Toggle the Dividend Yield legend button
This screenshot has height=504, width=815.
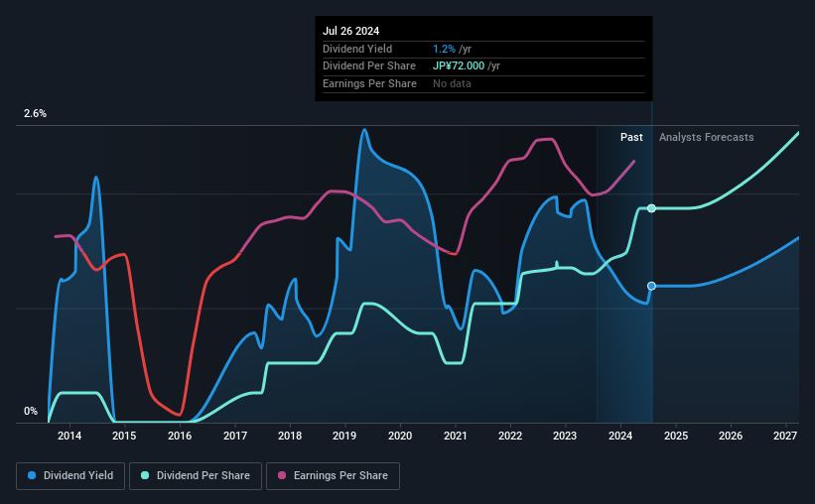click(70, 476)
